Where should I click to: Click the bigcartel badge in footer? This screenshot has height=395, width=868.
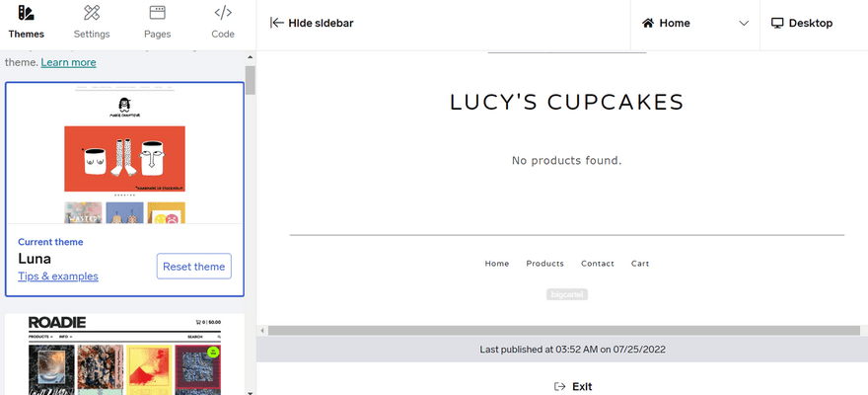567,294
